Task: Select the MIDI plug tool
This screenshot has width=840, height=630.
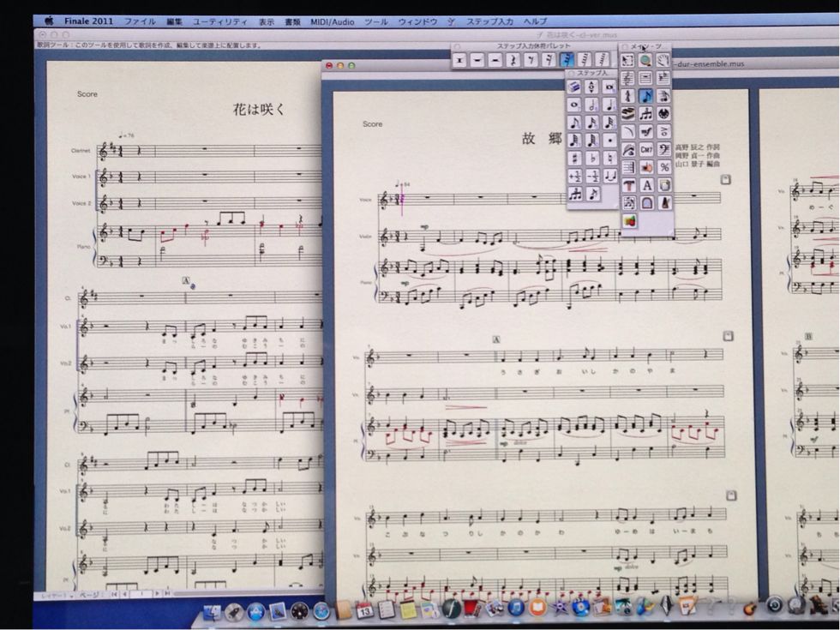Action: point(663,113)
